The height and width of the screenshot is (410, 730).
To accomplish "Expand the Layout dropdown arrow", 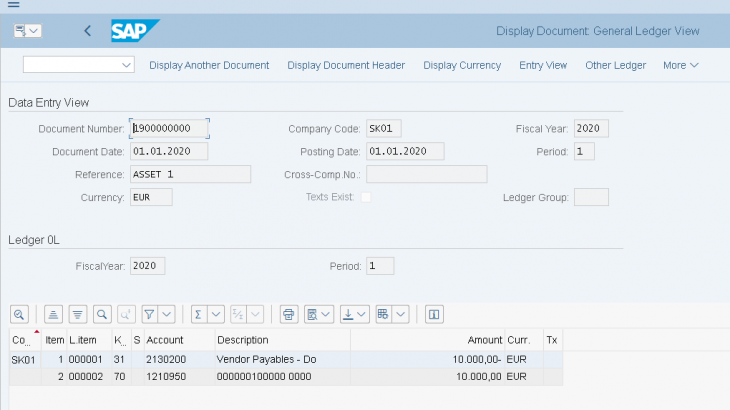I will pyautogui.click(x=400, y=315).
